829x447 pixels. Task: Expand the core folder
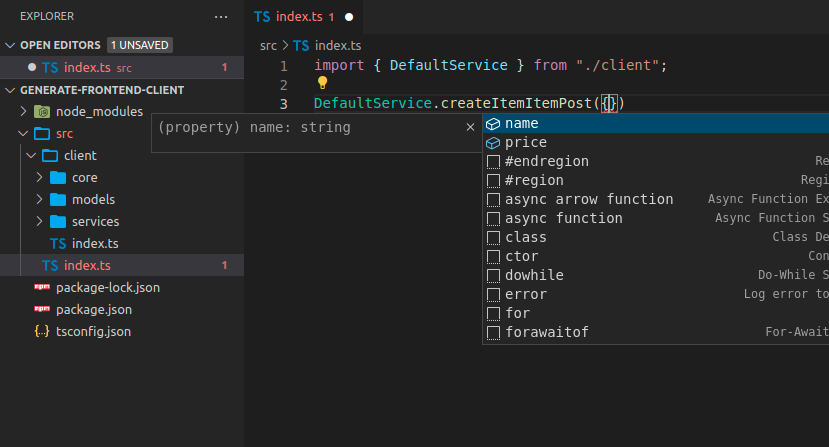(39, 177)
